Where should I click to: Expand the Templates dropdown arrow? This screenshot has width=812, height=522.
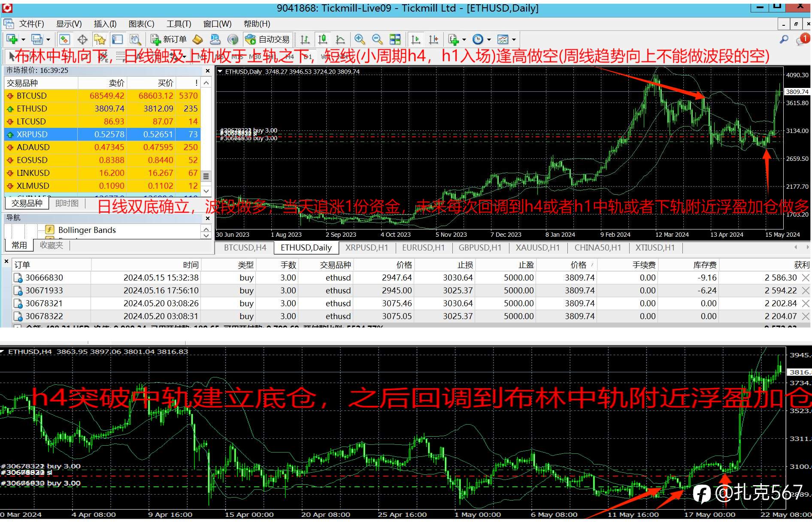coord(514,40)
